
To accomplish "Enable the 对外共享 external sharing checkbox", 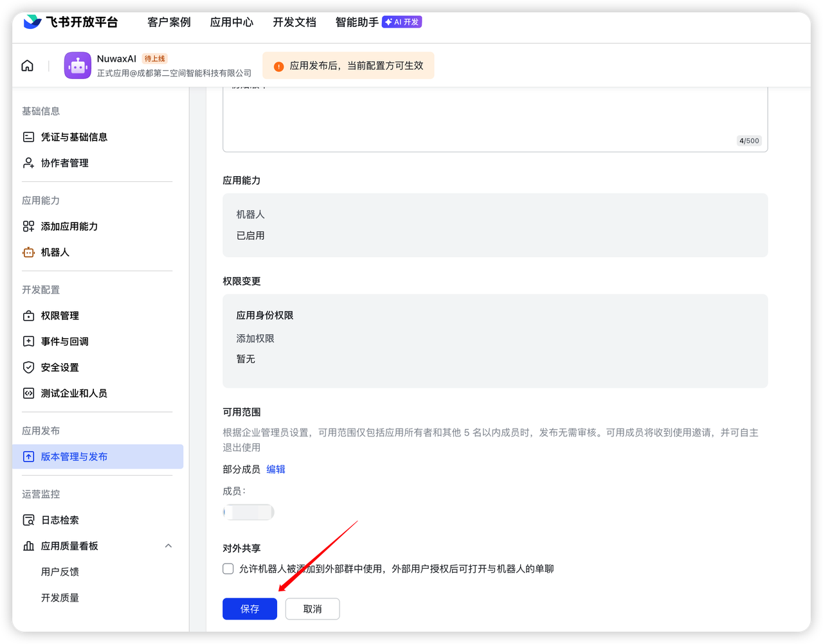I will pos(228,569).
